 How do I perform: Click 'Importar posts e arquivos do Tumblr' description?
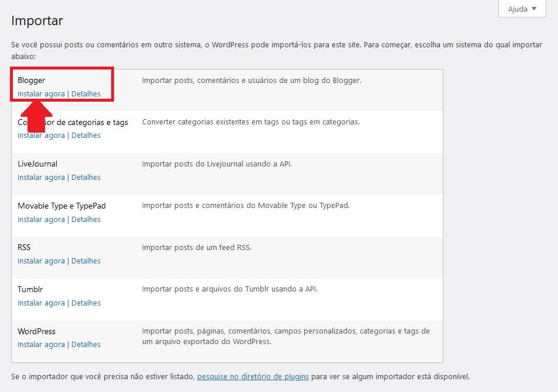pyautogui.click(x=229, y=289)
